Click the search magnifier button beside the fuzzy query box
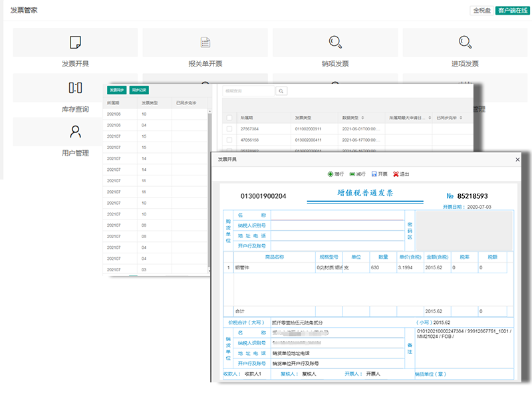Screen dimensions: 532x399 pyautogui.click(x=281, y=91)
